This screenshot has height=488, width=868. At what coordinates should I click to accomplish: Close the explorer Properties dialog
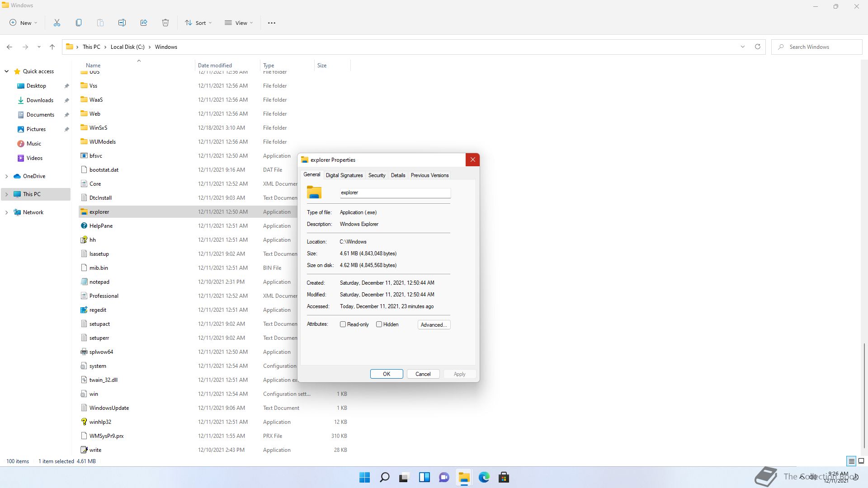point(472,160)
